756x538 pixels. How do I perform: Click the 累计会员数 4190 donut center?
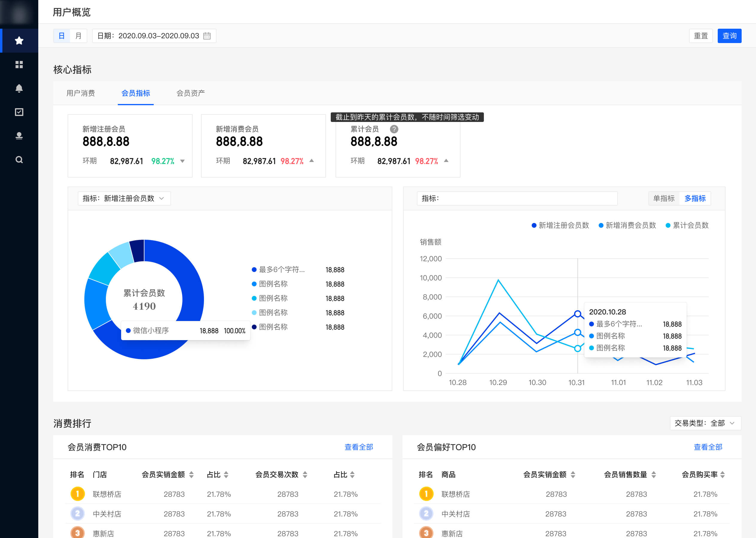click(144, 299)
